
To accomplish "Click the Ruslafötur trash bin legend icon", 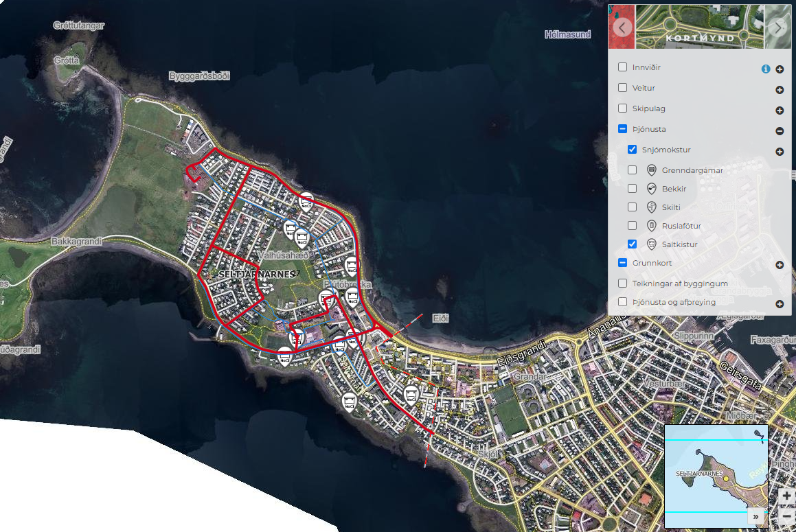I will click(x=652, y=226).
